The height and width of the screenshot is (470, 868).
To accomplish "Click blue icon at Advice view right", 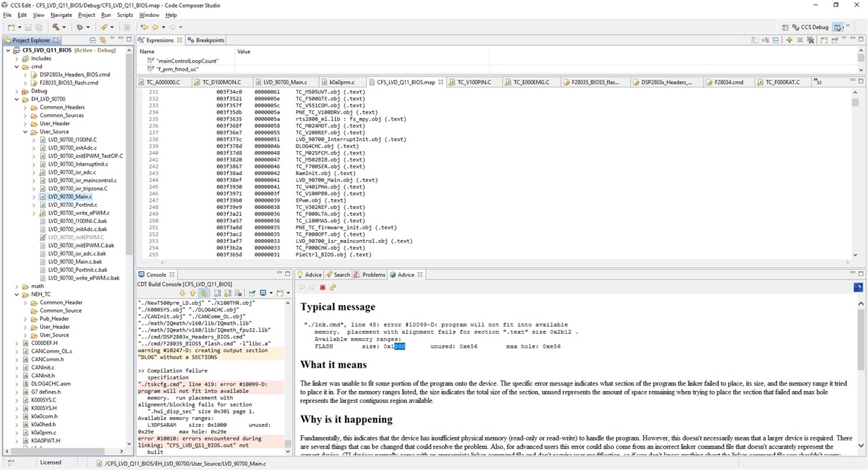I will tap(858, 287).
